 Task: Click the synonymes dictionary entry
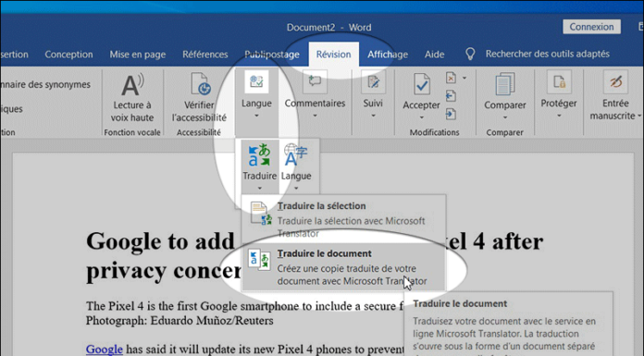click(45, 84)
